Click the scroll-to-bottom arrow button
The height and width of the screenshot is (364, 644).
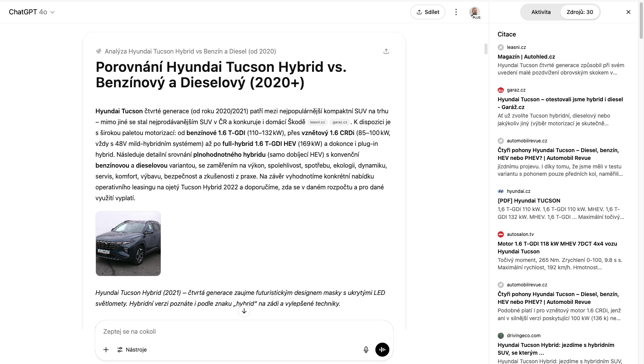tap(244, 311)
